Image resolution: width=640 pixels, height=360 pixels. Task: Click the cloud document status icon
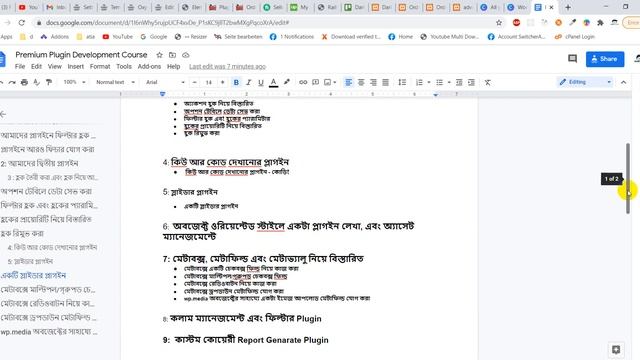(186, 55)
